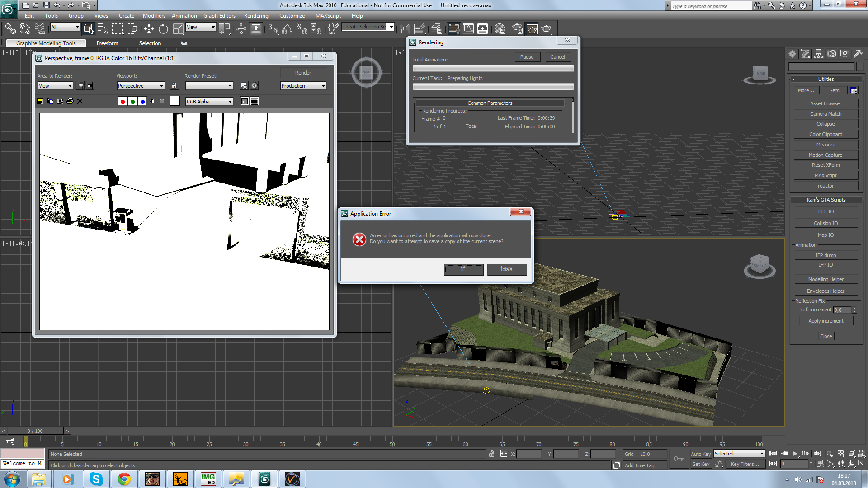This screenshot has height=488, width=868.
Task: Select the Move transform tool
Action: click(x=149, y=29)
